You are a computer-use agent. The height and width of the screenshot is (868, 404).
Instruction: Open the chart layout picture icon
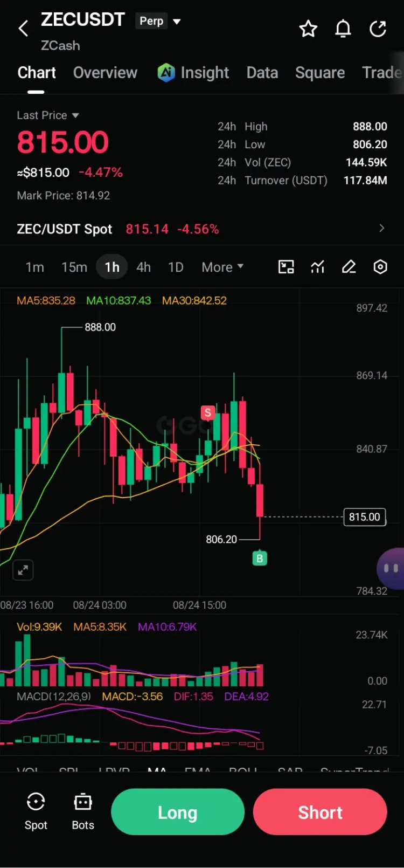click(x=286, y=267)
